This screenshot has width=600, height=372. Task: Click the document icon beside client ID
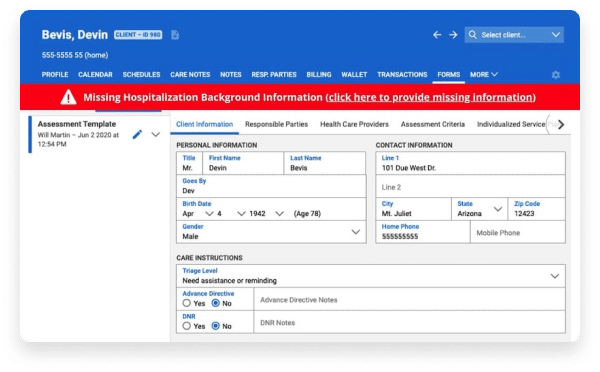[x=175, y=35]
